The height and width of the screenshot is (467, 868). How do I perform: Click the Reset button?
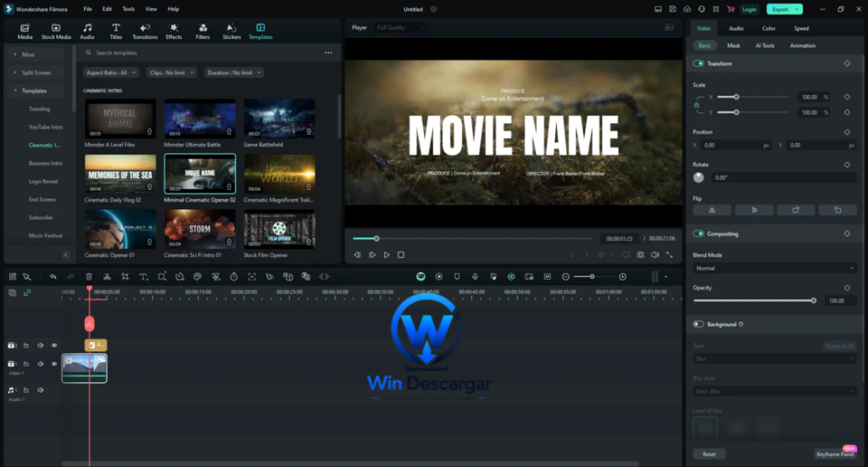(709, 453)
